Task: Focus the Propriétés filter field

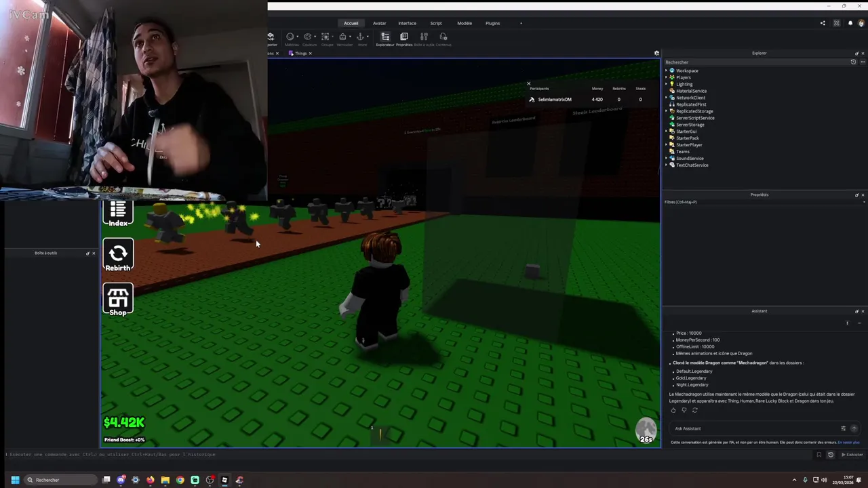Action: (x=763, y=202)
